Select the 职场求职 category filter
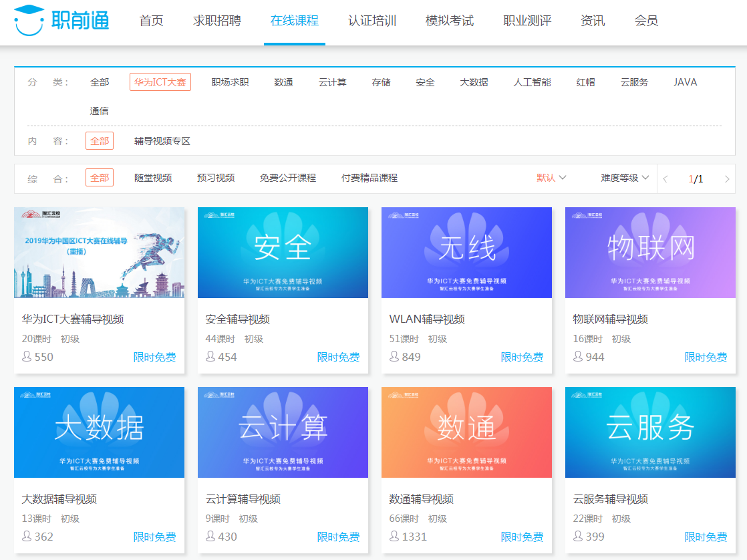The width and height of the screenshot is (747, 560). click(230, 82)
